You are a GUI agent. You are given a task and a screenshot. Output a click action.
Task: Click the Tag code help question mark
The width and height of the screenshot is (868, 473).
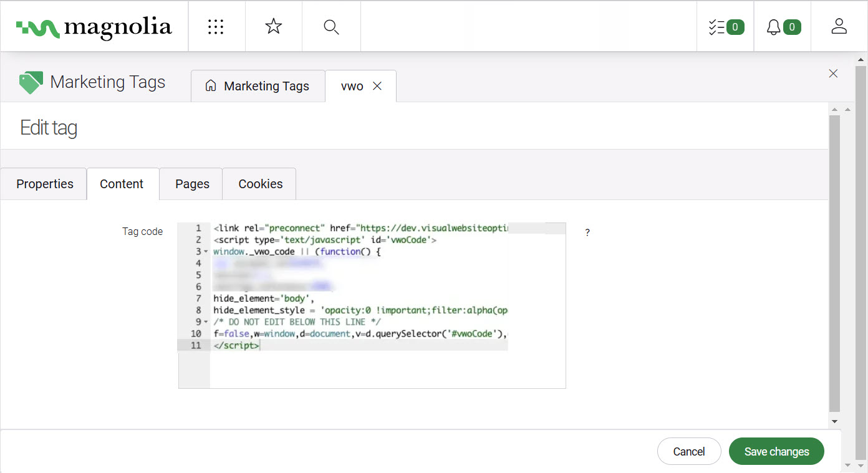tap(587, 232)
